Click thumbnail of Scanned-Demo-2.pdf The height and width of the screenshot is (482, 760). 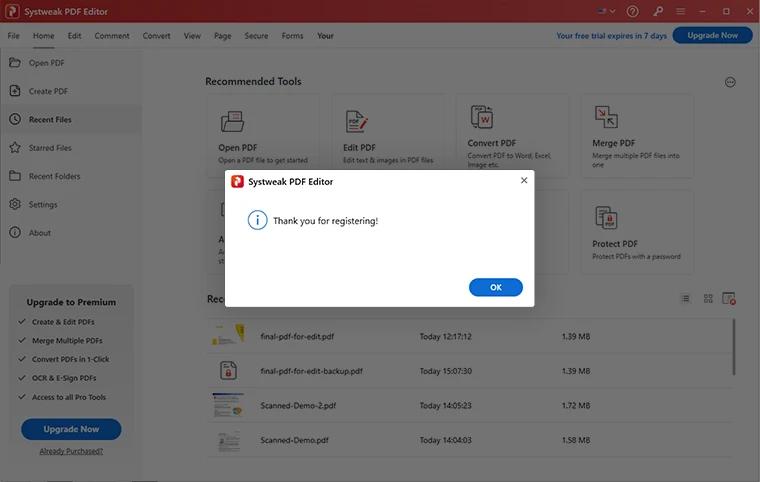tap(228, 405)
